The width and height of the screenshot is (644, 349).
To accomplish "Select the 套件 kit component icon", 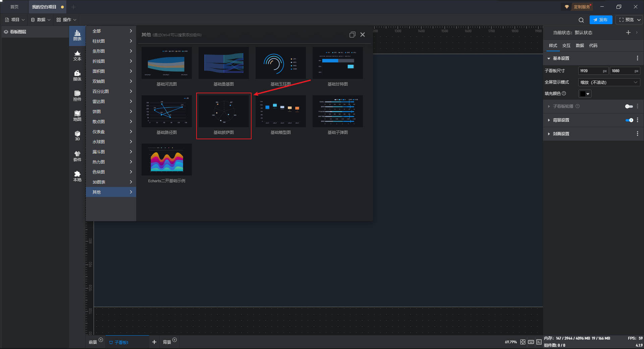I will (77, 156).
